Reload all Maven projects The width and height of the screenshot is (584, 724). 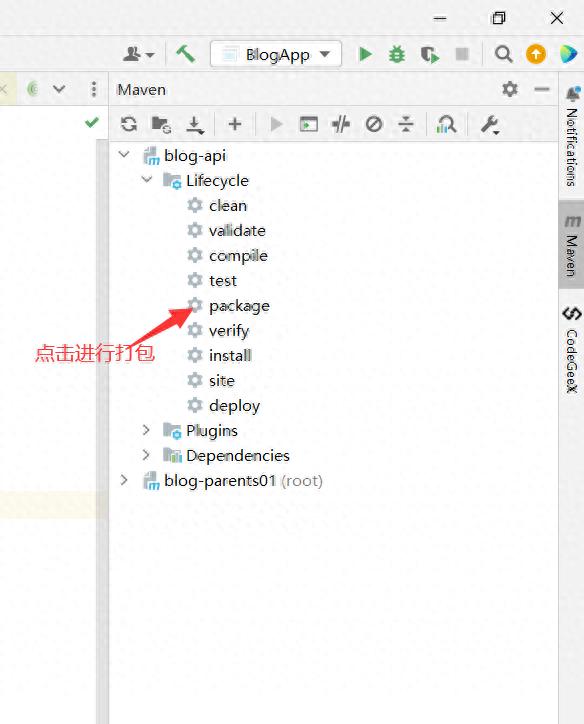click(x=129, y=124)
